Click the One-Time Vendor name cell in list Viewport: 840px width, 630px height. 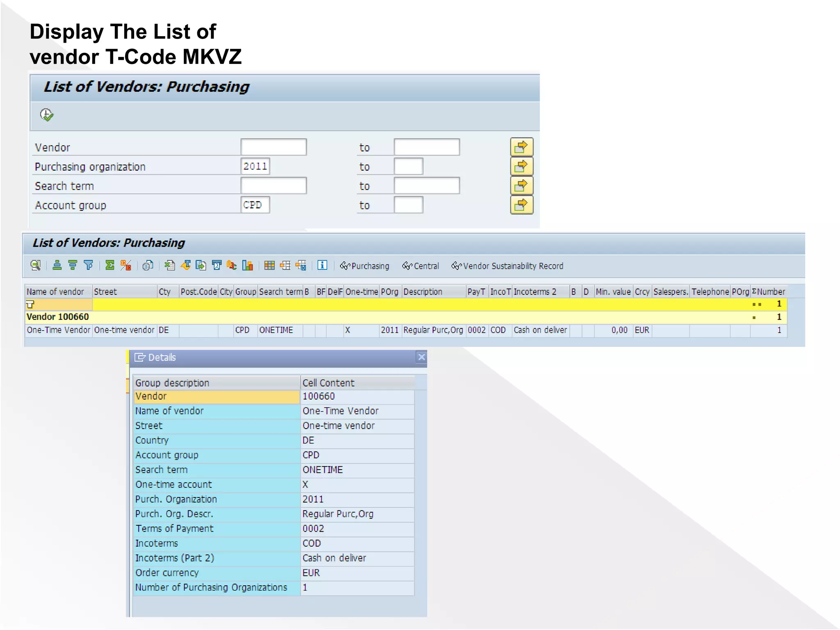click(x=58, y=330)
